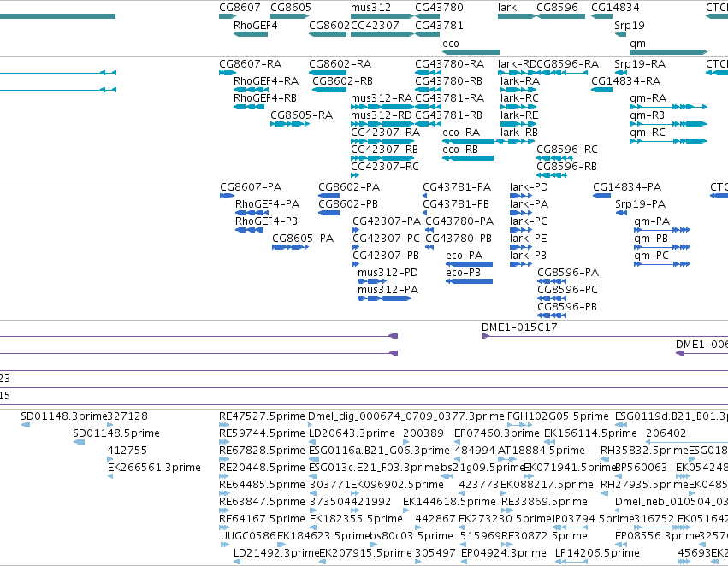Screen dimensions: 728x566
Task: Click EST SD01148.5prime
Action: pos(116,433)
